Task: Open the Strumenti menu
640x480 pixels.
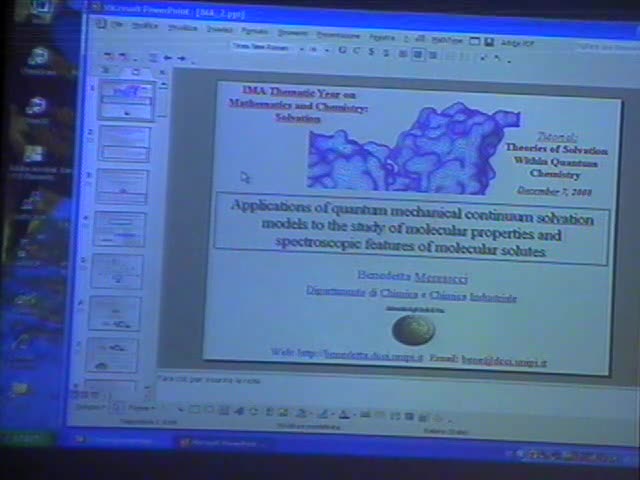Action: [x=293, y=33]
